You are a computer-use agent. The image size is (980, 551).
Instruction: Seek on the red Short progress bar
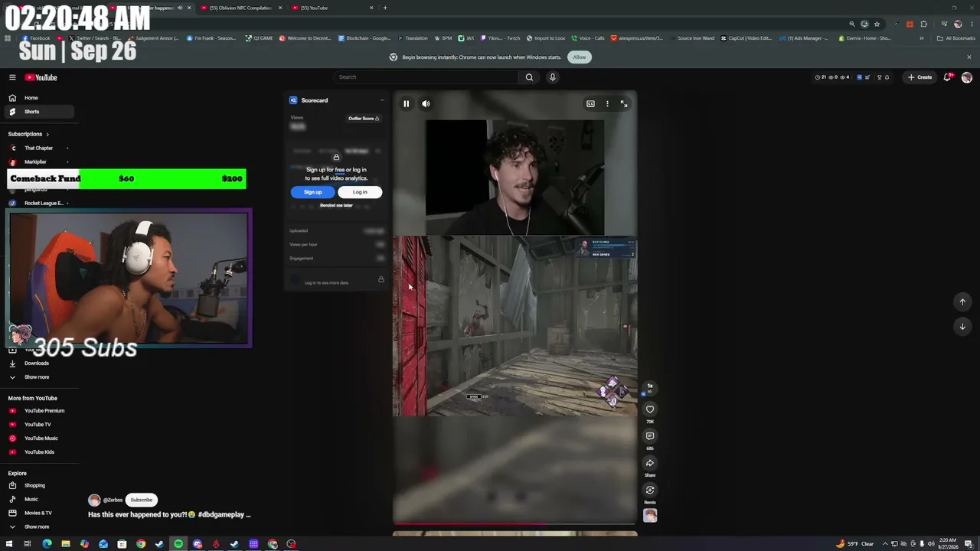click(x=514, y=524)
